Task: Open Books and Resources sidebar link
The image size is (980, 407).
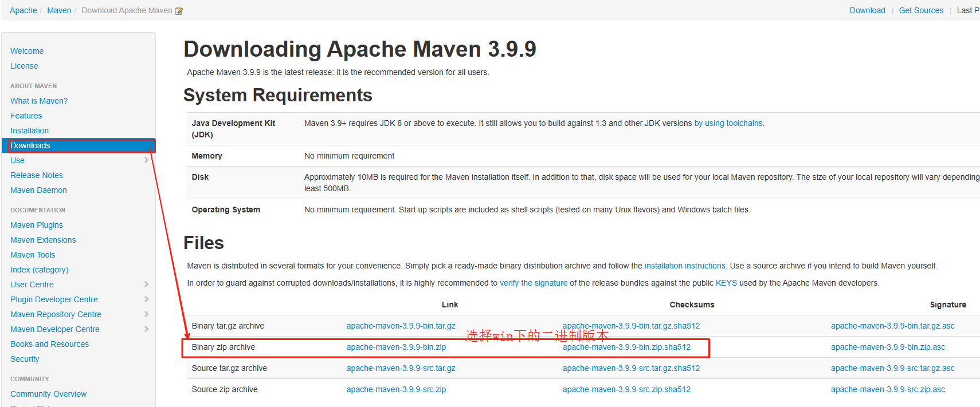Action: coord(50,344)
